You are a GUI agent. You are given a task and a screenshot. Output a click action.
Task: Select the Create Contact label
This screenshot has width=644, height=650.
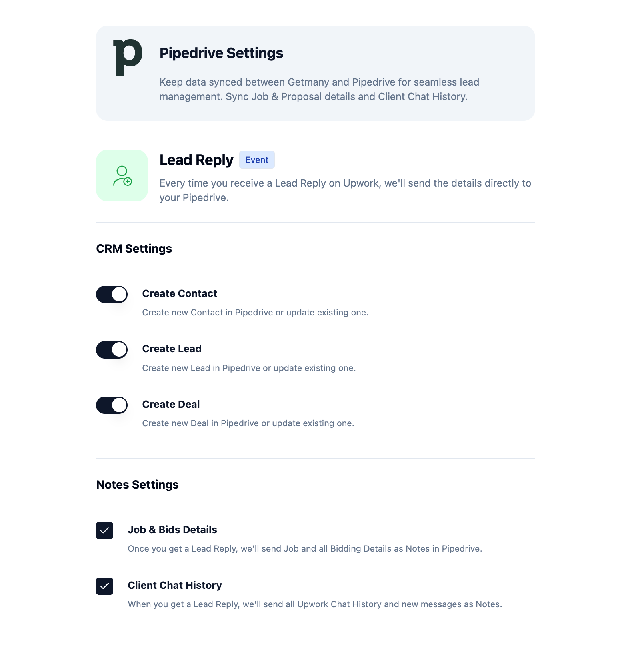(x=180, y=293)
